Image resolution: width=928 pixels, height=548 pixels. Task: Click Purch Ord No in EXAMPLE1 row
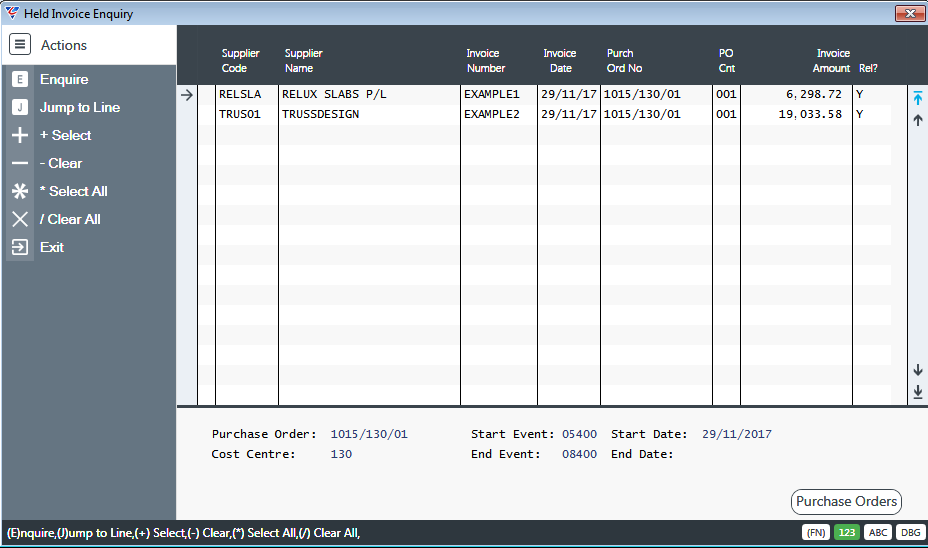click(x=642, y=94)
